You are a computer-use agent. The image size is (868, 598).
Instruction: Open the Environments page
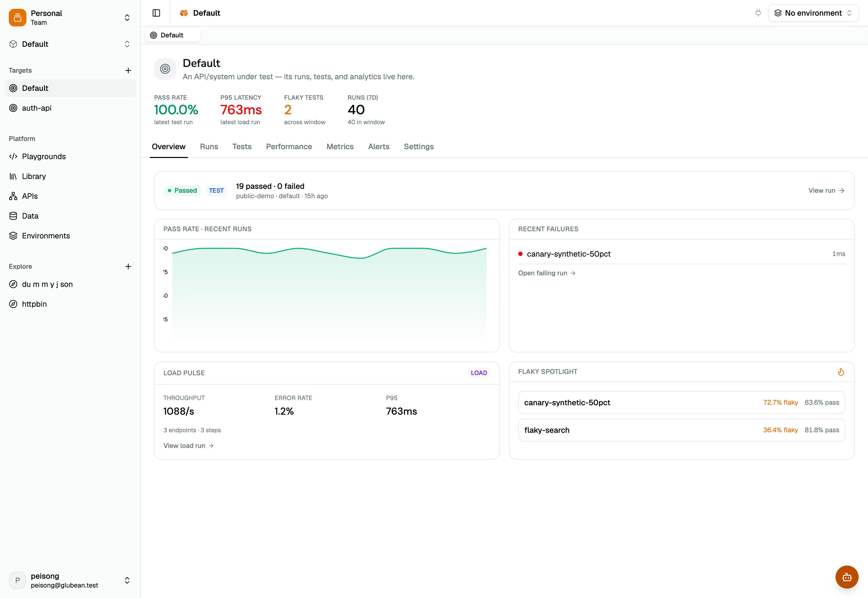click(70, 236)
